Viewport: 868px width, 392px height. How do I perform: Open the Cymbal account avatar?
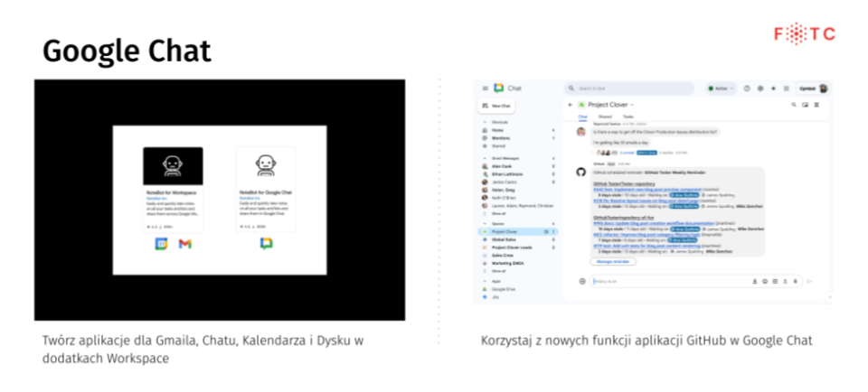824,89
